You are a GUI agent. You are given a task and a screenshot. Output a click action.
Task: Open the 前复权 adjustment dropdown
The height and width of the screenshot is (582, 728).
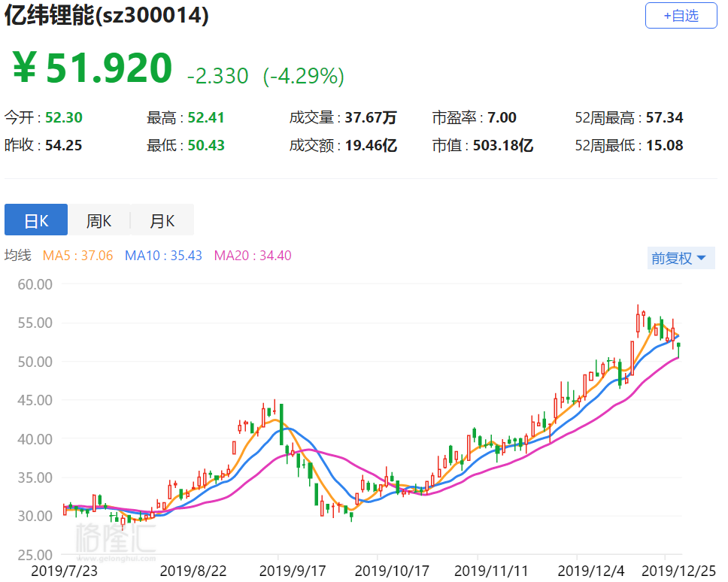click(681, 258)
